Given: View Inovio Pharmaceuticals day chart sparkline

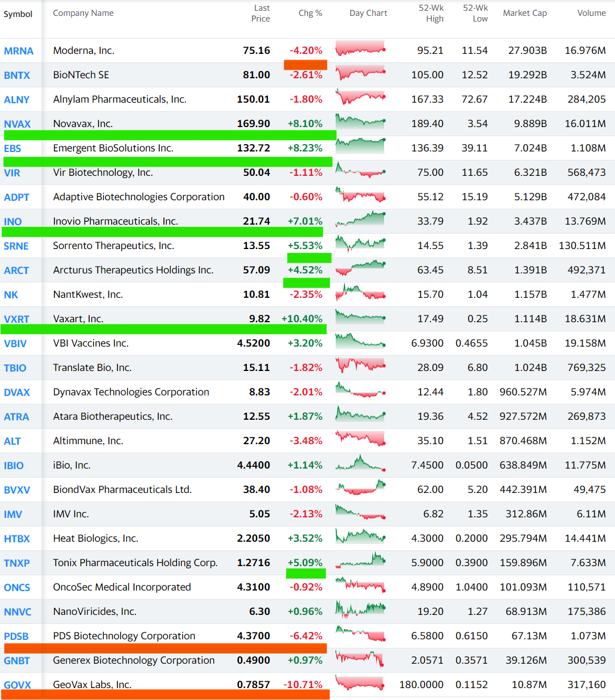Looking at the screenshot, I should click(x=360, y=218).
